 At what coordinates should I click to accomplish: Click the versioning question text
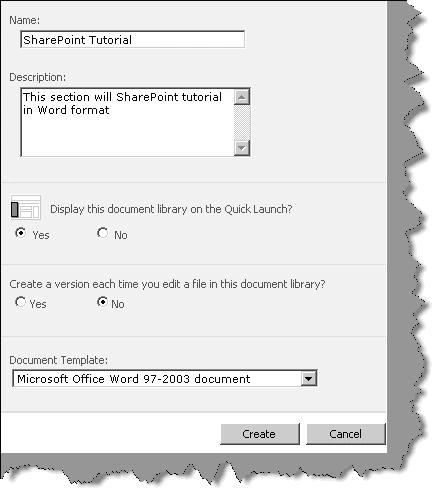pyautogui.click(x=167, y=284)
